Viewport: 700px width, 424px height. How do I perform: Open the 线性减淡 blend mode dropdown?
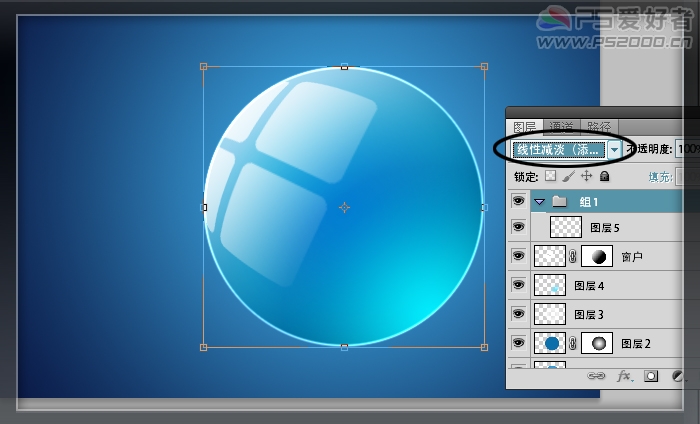(614, 150)
